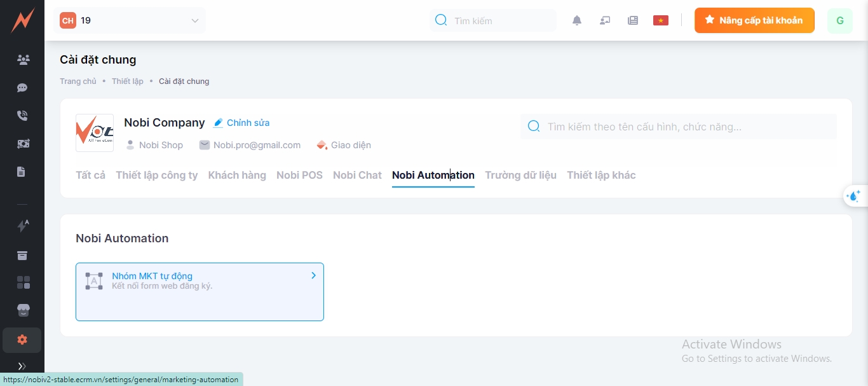Click the settings gear sidebar icon
The image size is (868, 386).
point(22,340)
